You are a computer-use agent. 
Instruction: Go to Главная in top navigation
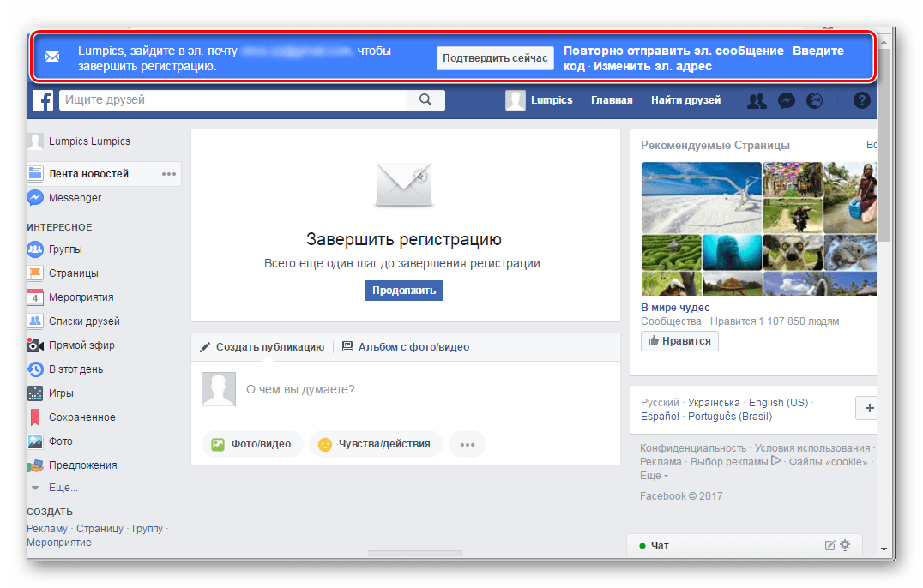[x=612, y=100]
